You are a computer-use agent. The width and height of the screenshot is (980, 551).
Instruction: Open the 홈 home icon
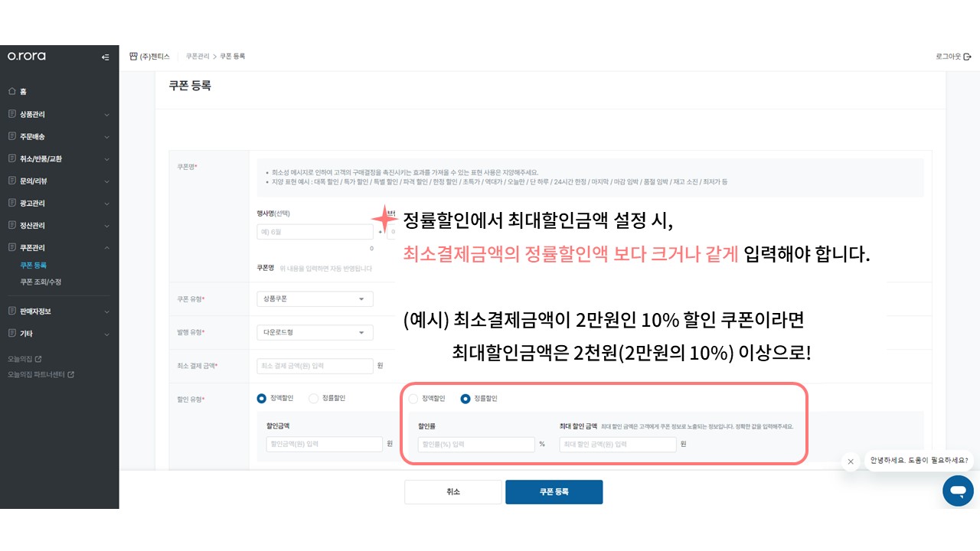(x=11, y=92)
